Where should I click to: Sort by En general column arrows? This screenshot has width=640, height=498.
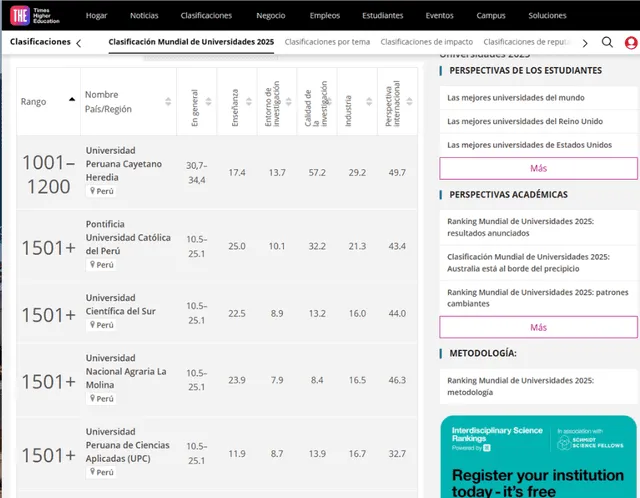208,102
